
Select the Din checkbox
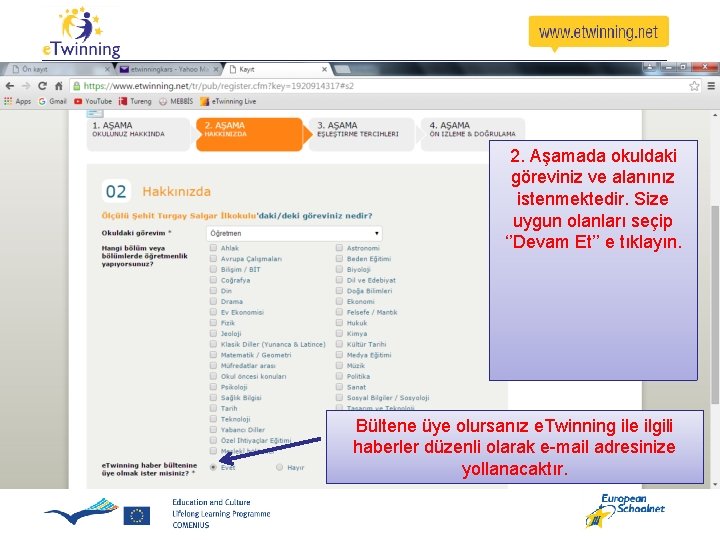[x=213, y=291]
